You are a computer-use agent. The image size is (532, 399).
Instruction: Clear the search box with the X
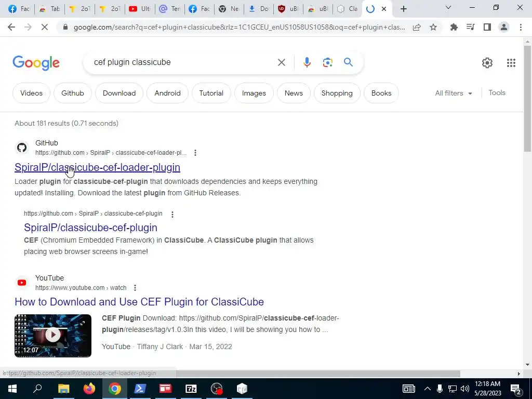pyautogui.click(x=281, y=62)
